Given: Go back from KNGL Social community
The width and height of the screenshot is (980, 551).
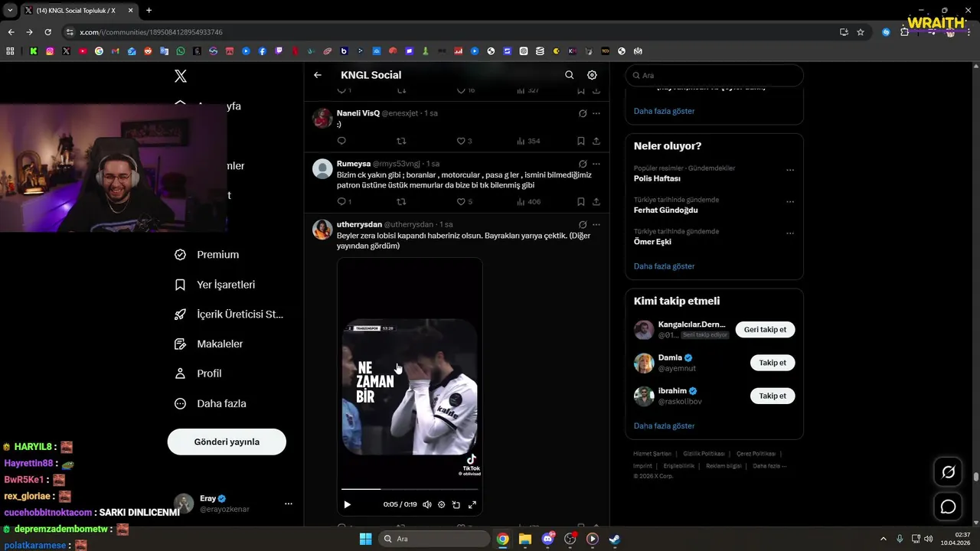Looking at the screenshot, I should tap(318, 75).
